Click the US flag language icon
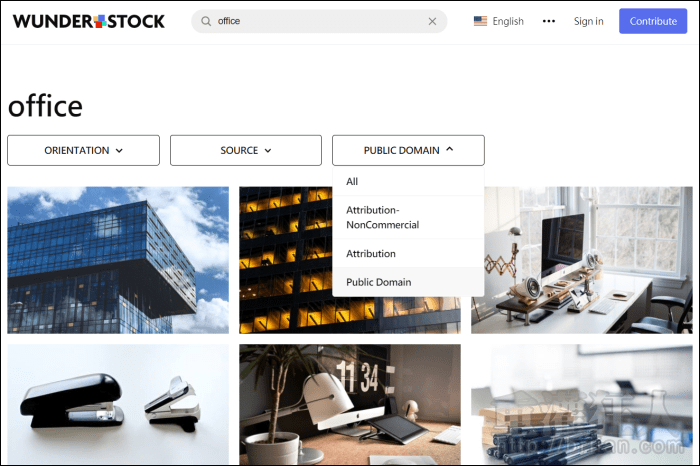The height and width of the screenshot is (466, 700). pyautogui.click(x=481, y=21)
